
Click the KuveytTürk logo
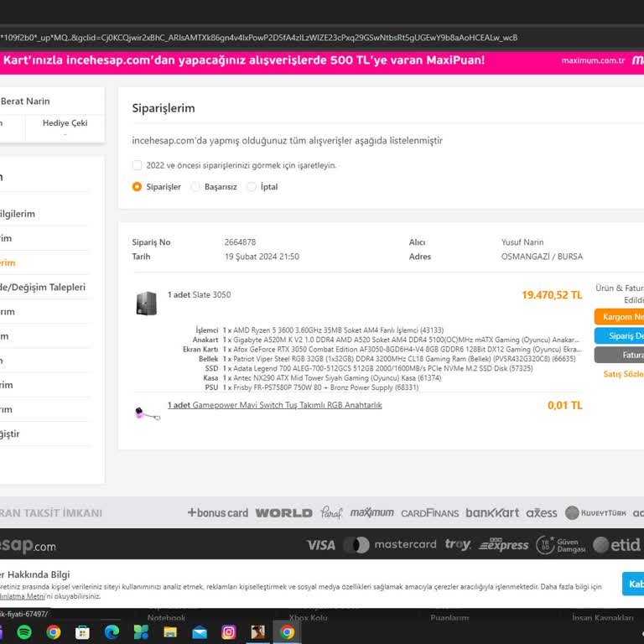click(x=595, y=512)
